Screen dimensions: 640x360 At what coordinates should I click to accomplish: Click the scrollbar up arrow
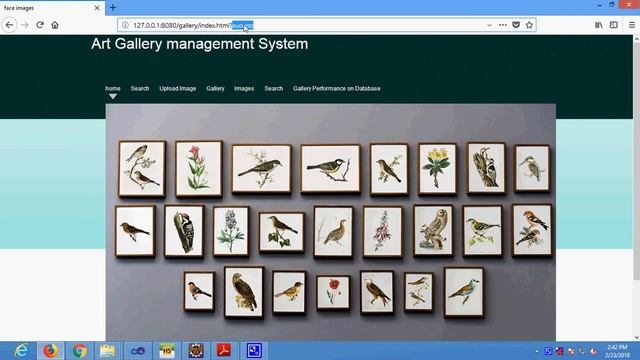coord(636,39)
